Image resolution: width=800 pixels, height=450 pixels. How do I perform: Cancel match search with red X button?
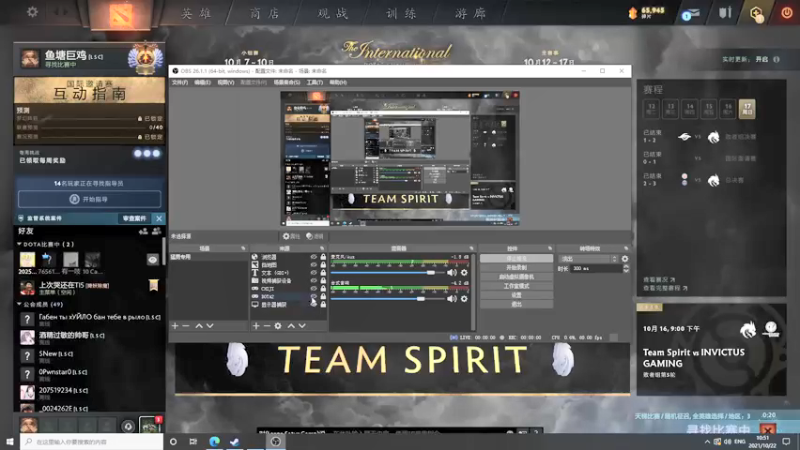[x=768, y=429]
